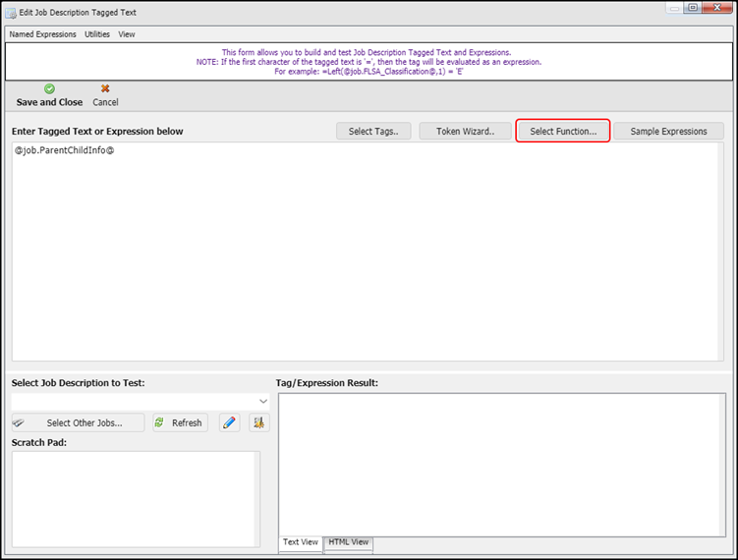Image resolution: width=738 pixels, height=560 pixels.
Task: Click inside the Tag/Expression Result pane
Action: pyautogui.click(x=501, y=462)
